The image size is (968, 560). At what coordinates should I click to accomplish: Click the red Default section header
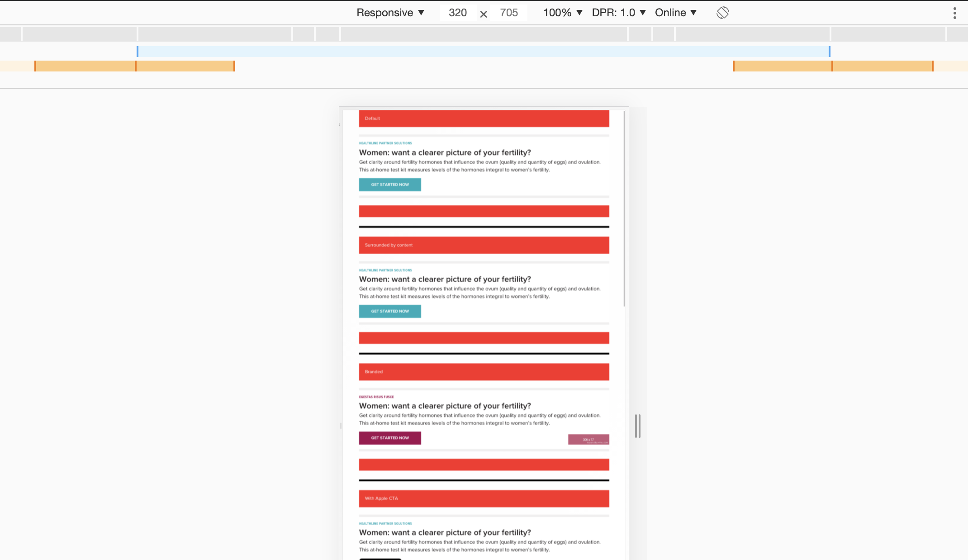484,119
